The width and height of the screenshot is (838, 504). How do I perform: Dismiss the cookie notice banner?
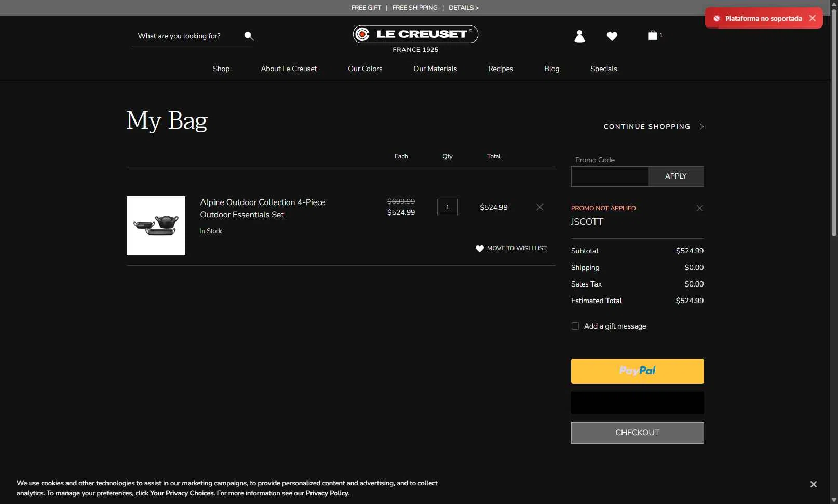(x=813, y=484)
